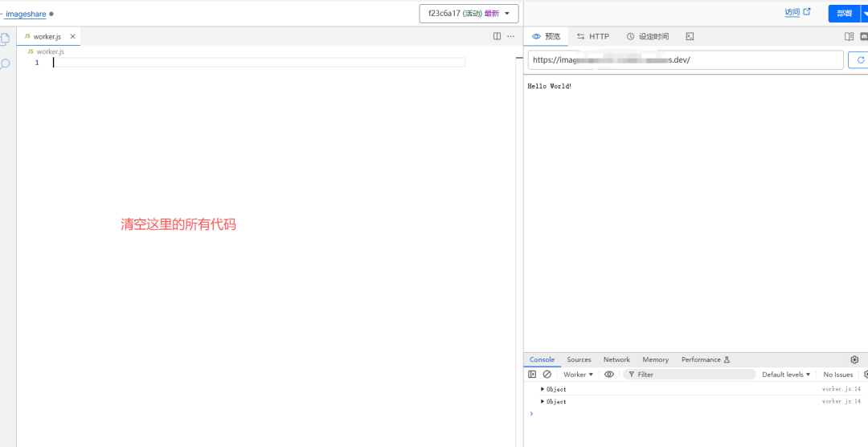Toggle the console sidebar panel

click(532, 375)
